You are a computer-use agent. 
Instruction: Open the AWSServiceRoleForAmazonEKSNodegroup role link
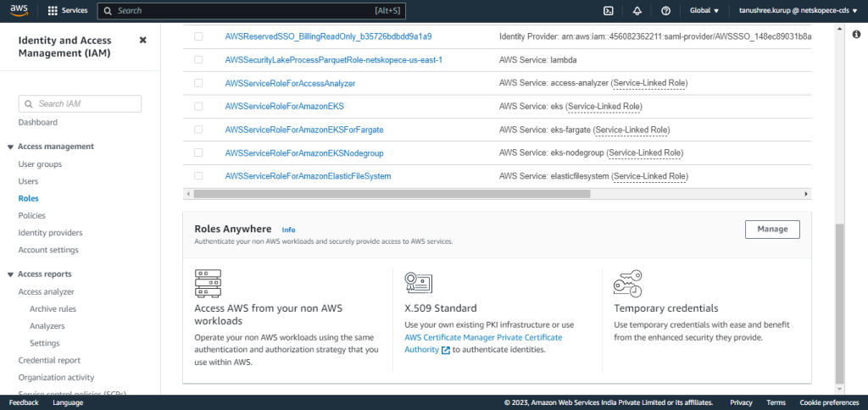[304, 153]
